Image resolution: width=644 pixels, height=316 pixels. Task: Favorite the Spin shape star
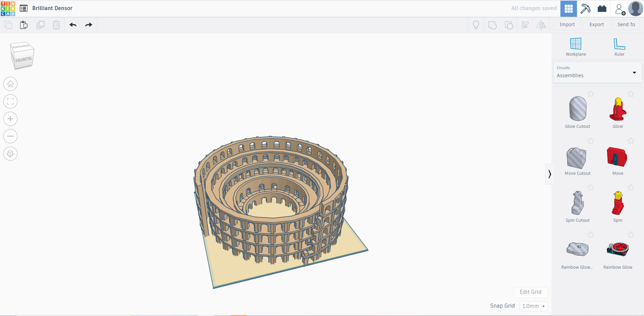631,188
